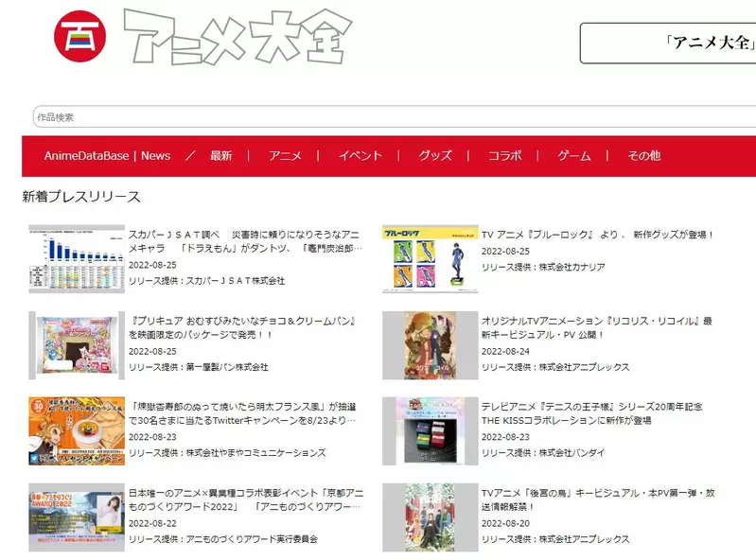Click リリース提供：株式会社バンダイ text
The image size is (756, 560).
[x=543, y=453]
